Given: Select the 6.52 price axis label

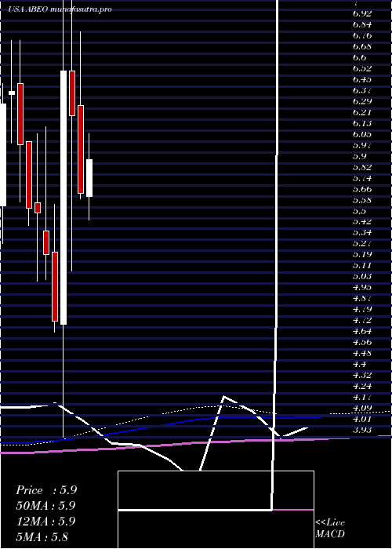Looking at the screenshot, I should (x=362, y=69).
